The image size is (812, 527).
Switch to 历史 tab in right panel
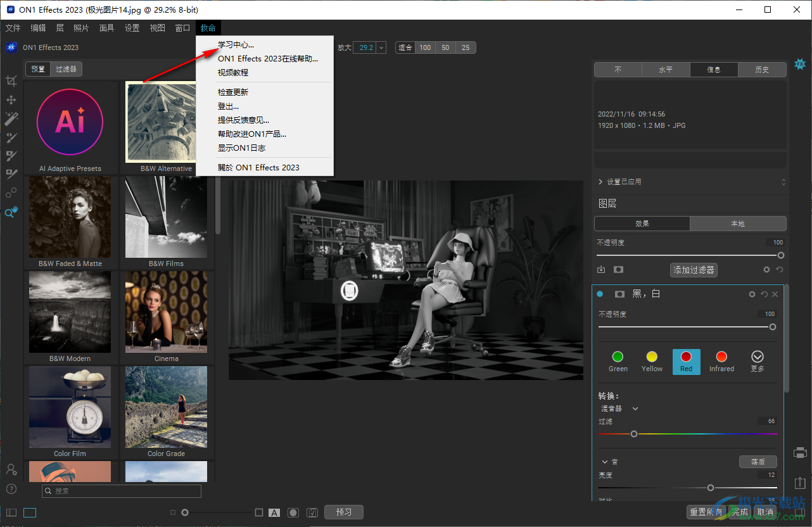[x=762, y=70]
